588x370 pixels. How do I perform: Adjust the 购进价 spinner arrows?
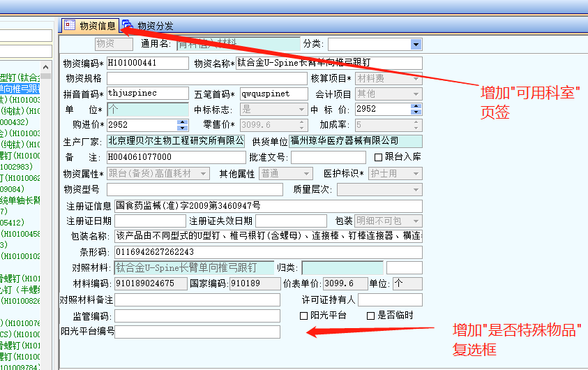tap(182, 125)
